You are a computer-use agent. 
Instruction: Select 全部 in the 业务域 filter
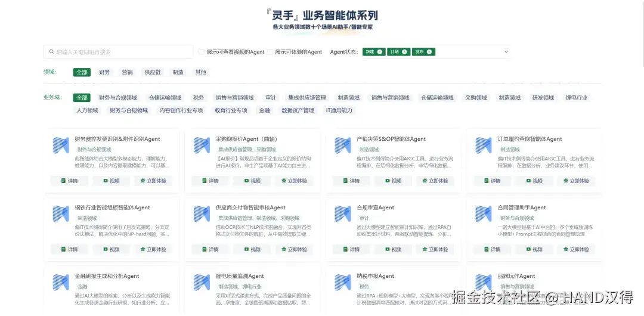pyautogui.click(x=82, y=98)
